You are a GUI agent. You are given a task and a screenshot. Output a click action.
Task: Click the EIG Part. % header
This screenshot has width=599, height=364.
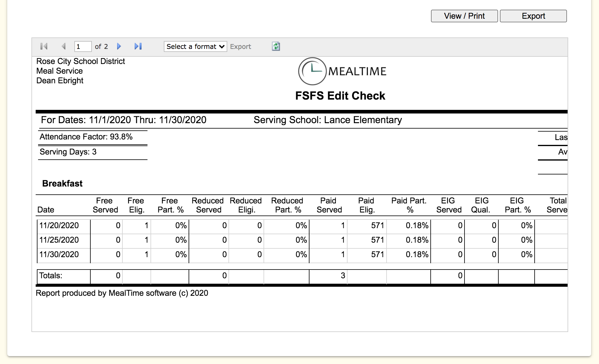point(517,205)
